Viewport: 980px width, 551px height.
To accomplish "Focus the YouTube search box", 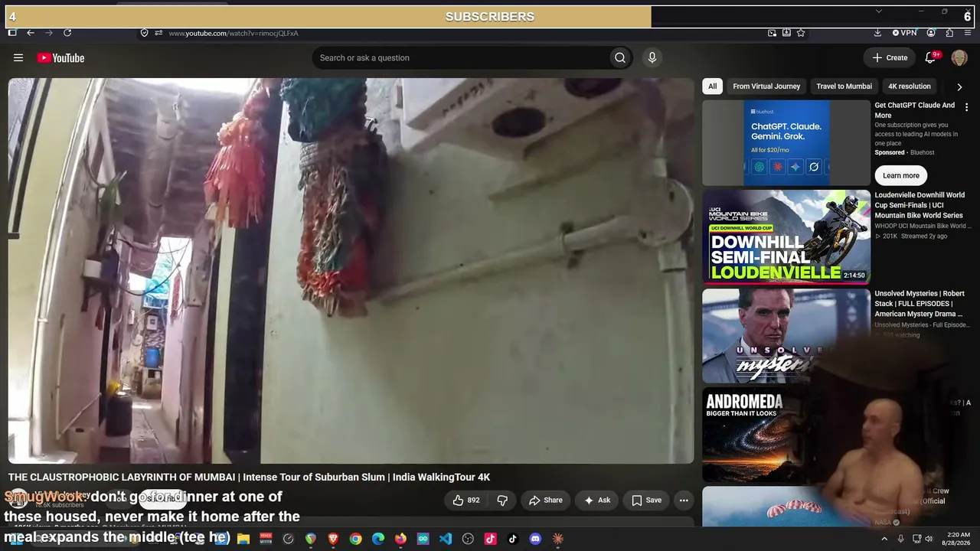I will [461, 57].
